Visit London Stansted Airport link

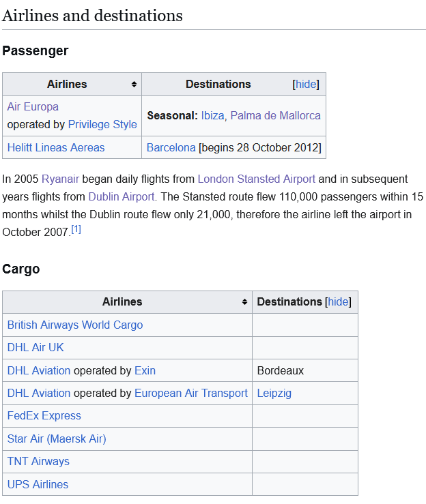(256, 179)
